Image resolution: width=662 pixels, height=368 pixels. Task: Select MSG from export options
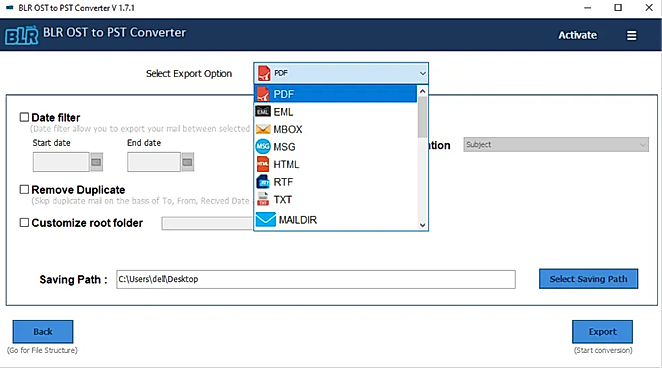[x=336, y=147]
